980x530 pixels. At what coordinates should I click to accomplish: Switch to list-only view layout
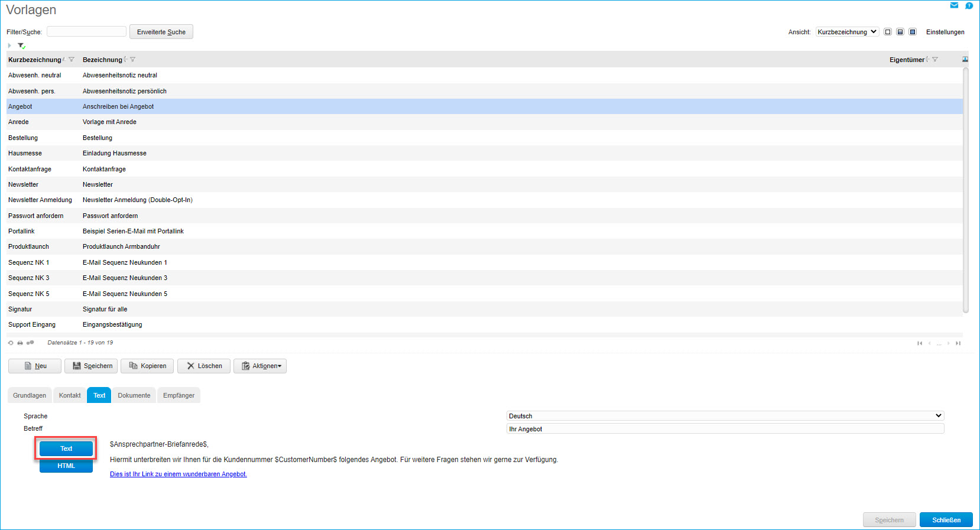[887, 32]
